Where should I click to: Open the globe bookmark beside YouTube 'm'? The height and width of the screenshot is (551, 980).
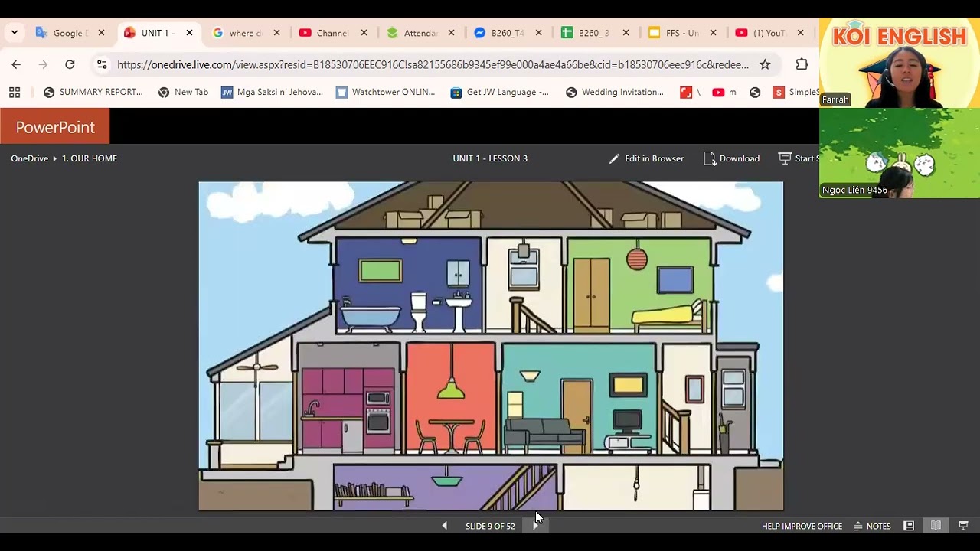pos(755,92)
